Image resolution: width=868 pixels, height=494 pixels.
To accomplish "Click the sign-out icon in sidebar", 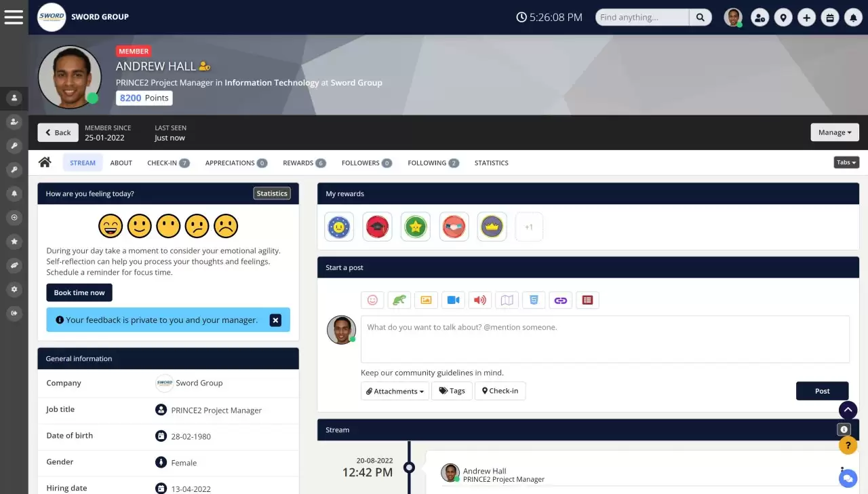I will pos(14,313).
